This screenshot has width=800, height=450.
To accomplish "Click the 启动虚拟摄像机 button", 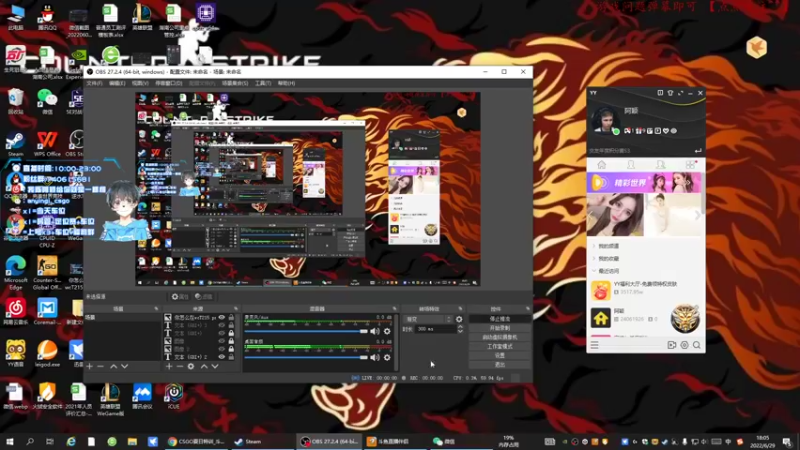I will [499, 337].
